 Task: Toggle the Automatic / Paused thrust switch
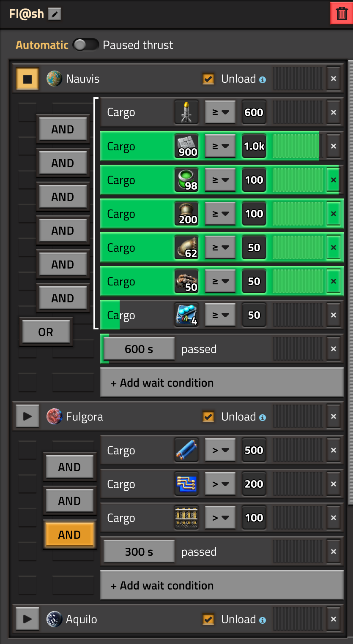(x=86, y=45)
